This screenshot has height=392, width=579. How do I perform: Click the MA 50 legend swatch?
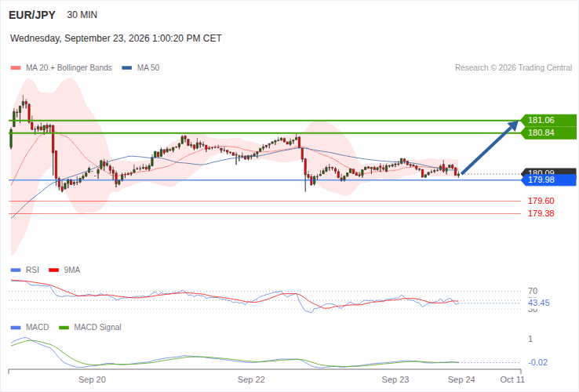(x=126, y=68)
